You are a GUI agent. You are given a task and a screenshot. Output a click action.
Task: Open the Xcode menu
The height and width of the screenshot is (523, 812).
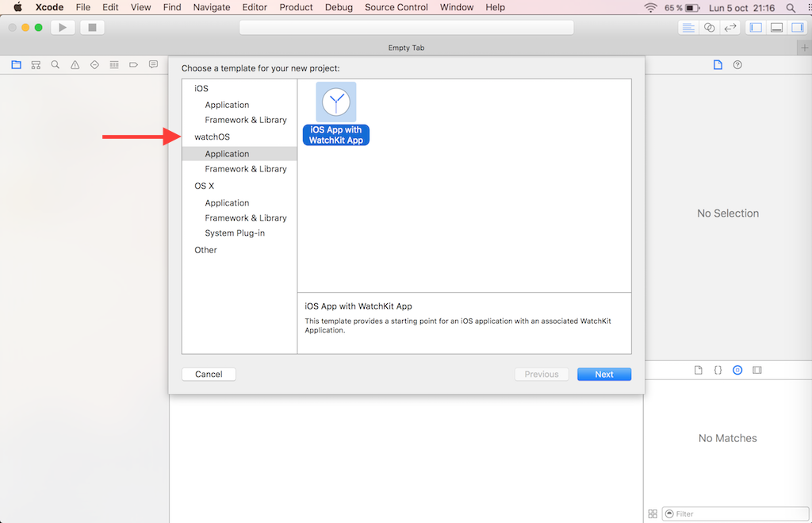[x=50, y=7]
